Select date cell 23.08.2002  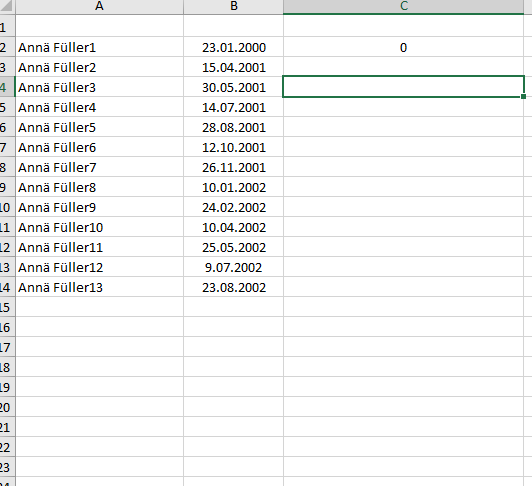point(233,287)
